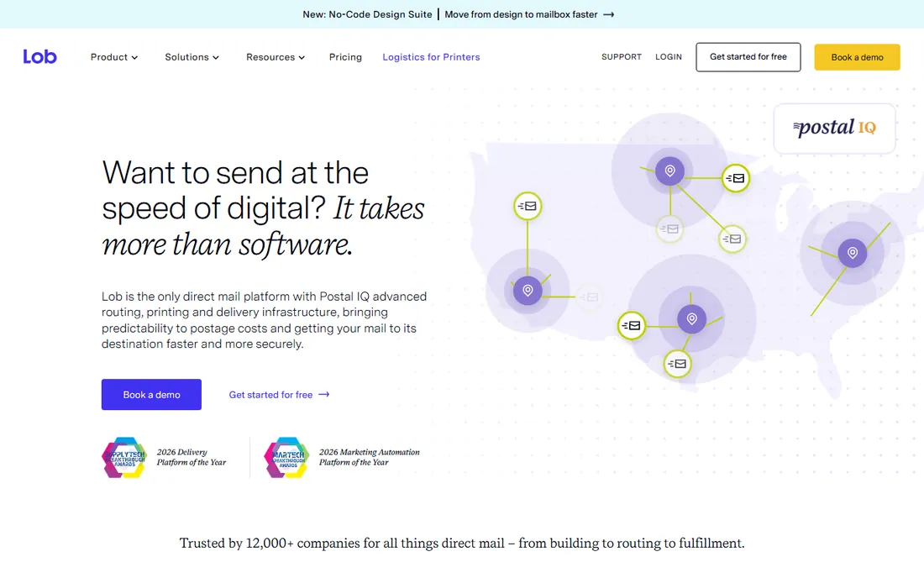
Task: Expand the Solutions dropdown menu
Action: tap(192, 57)
